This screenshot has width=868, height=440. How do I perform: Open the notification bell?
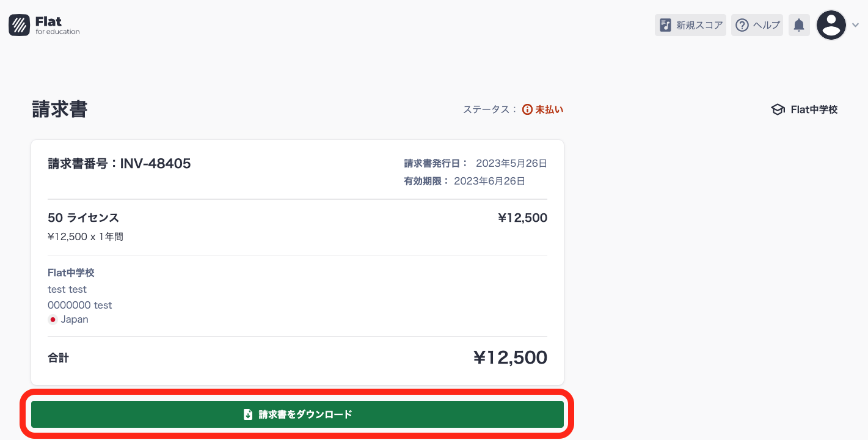click(799, 24)
